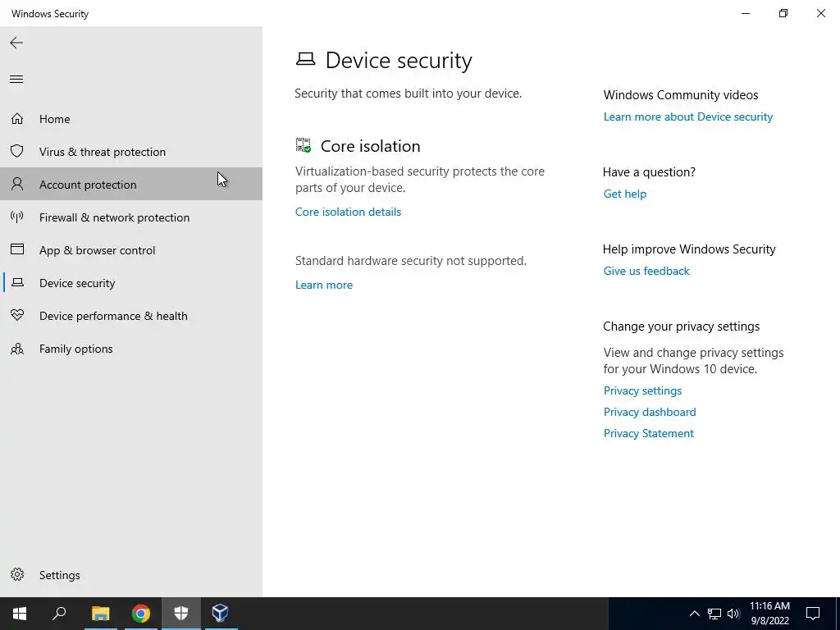
Task: Click the Core isolation heading
Action: [x=370, y=146]
